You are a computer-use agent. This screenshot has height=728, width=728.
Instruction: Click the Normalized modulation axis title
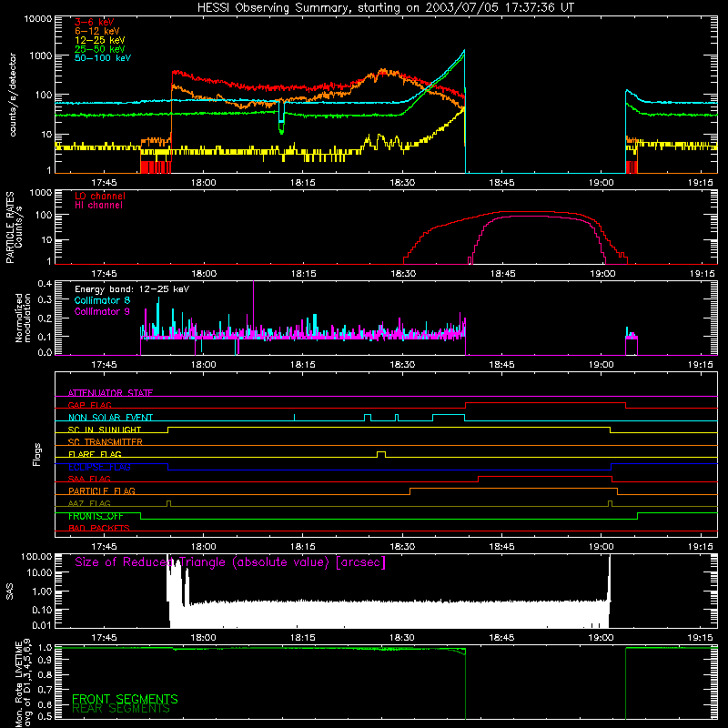pyautogui.click(x=23, y=318)
